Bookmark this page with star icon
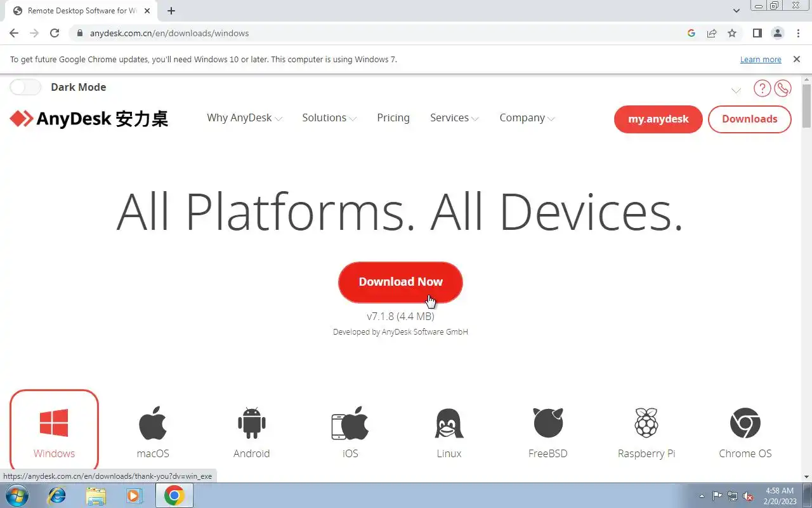This screenshot has width=812, height=508. point(732,33)
